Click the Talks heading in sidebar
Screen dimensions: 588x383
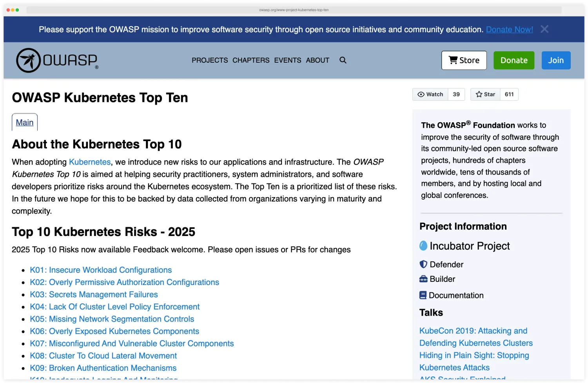click(431, 313)
